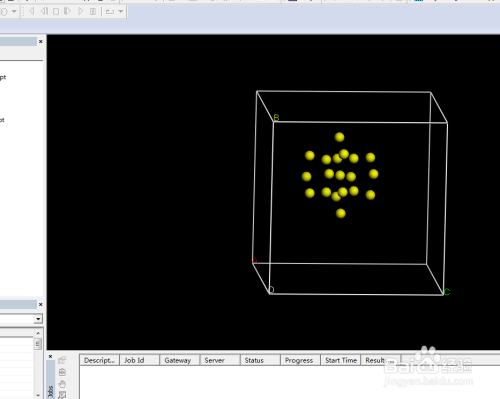This screenshot has width=500, height=399.
Task: Click the play forward animation button
Action: 80,11
